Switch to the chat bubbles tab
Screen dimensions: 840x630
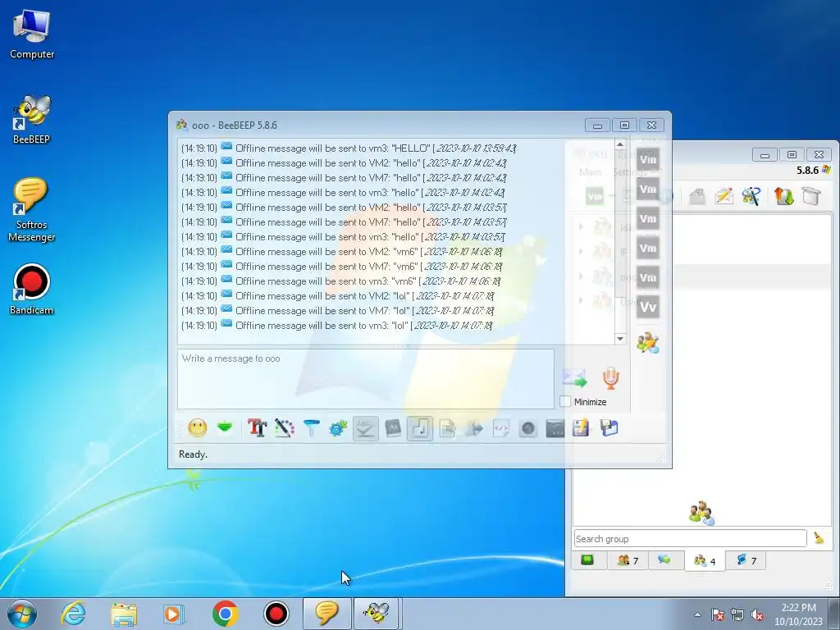coord(664,560)
